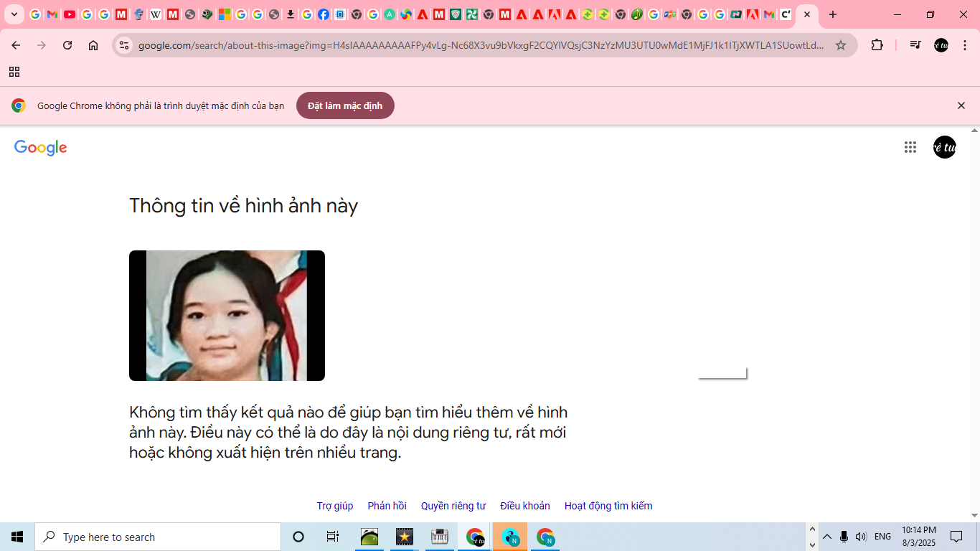Launch VideoPad from the taskbar

point(404,536)
